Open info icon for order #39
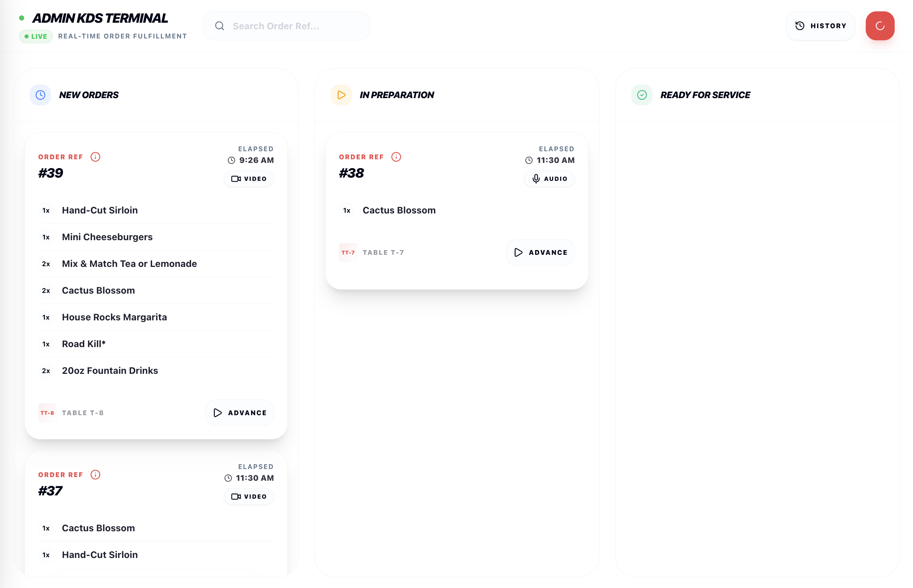 point(96,157)
